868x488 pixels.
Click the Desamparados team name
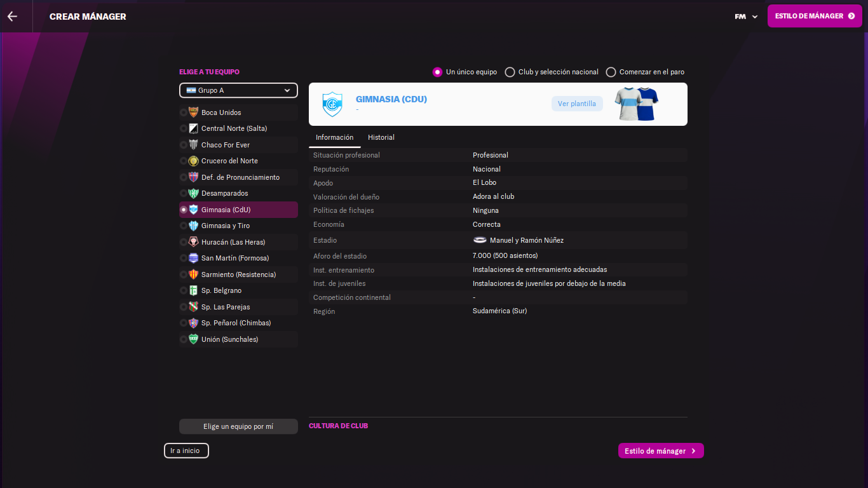224,193
